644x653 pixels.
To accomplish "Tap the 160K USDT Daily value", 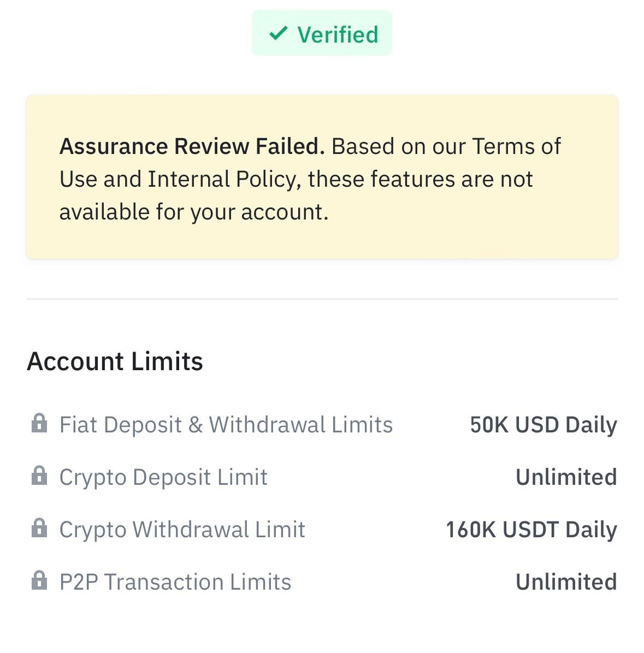I will pos(531,530).
